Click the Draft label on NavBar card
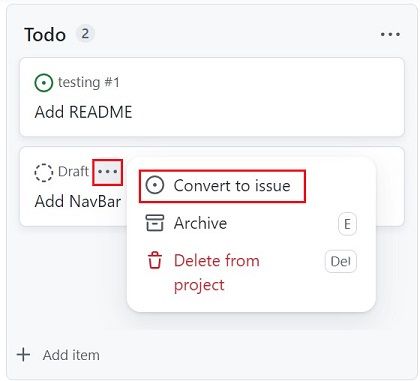 (x=73, y=172)
